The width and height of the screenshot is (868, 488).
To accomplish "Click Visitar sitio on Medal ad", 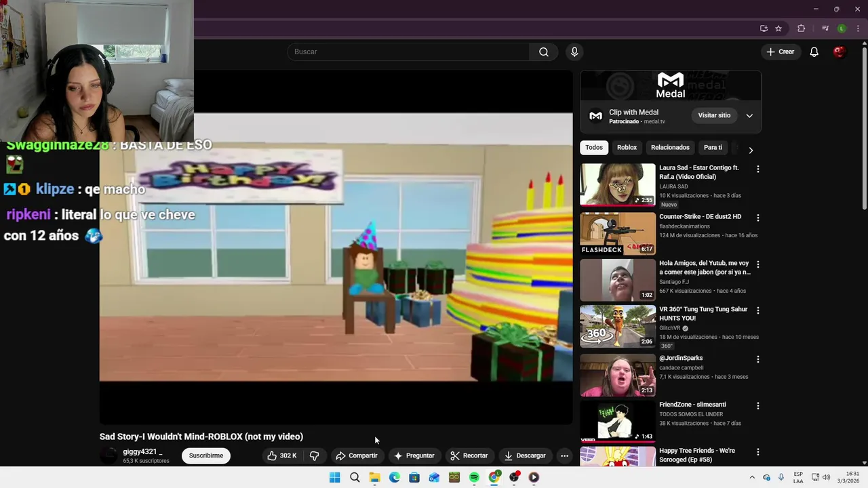I will pyautogui.click(x=714, y=115).
